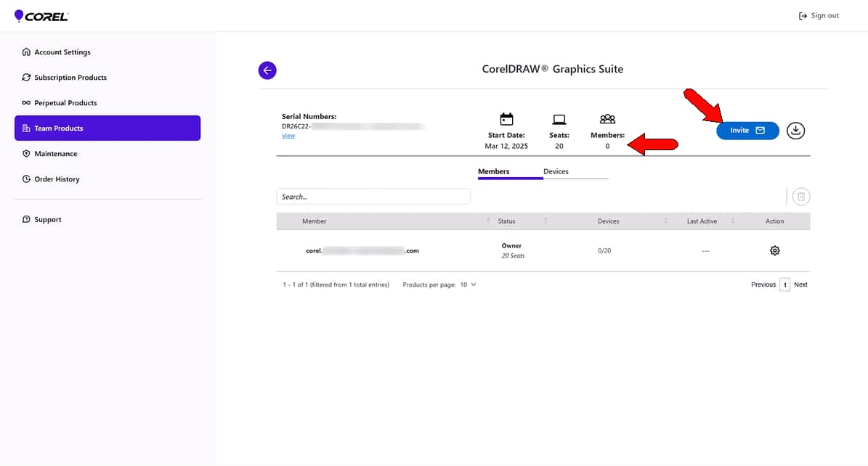The image size is (868, 466).
Task: Click the download serial numbers icon
Action: coord(795,130)
